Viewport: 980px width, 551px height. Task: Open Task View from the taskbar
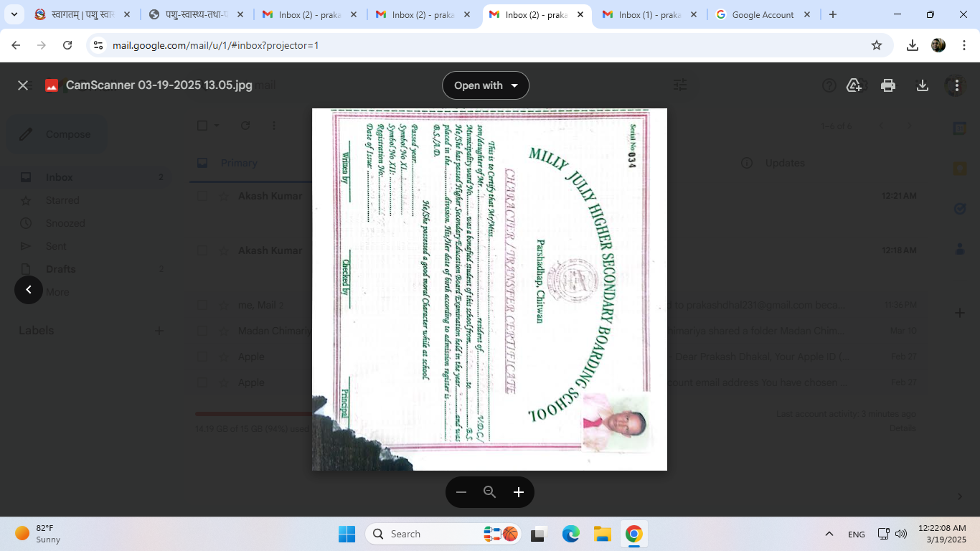coord(537,534)
